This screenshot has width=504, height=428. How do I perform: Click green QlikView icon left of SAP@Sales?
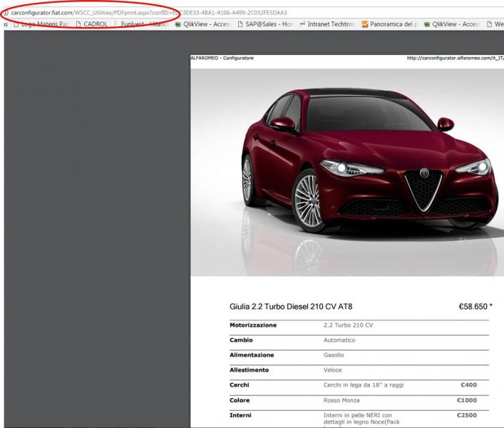178,24
